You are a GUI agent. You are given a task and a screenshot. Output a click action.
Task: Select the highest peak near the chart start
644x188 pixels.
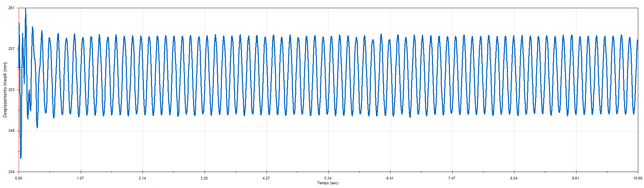tap(25, 9)
